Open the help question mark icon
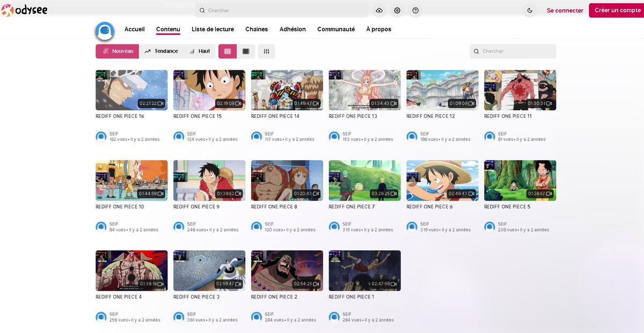 415,10
